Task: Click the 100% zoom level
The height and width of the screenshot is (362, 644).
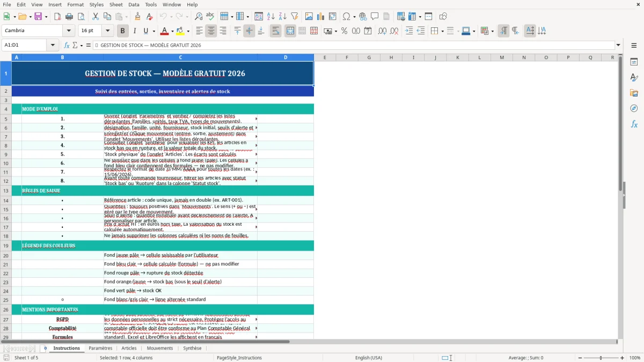Action: pos(635,358)
